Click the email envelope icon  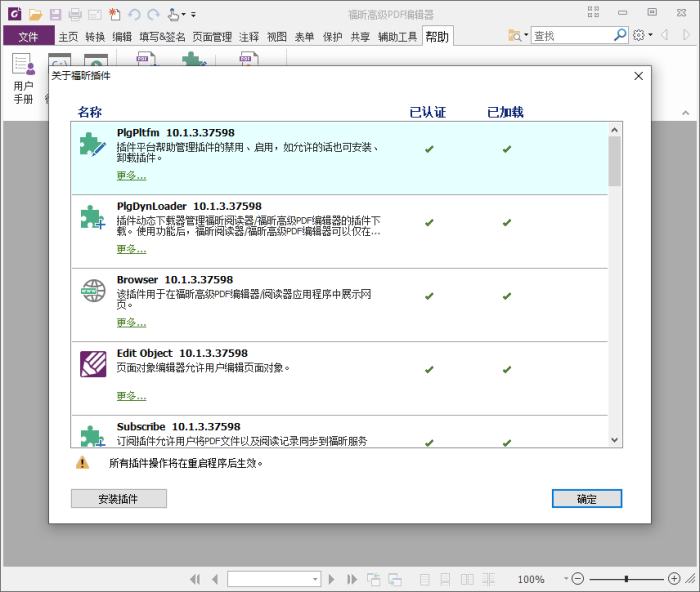pyautogui.click(x=95, y=15)
